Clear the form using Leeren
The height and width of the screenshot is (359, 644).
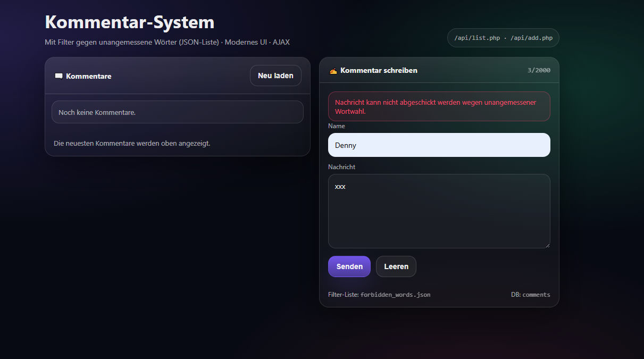(396, 266)
